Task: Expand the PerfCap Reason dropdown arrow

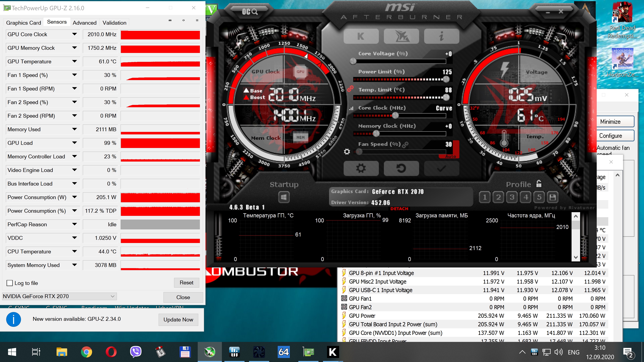Action: (74, 224)
